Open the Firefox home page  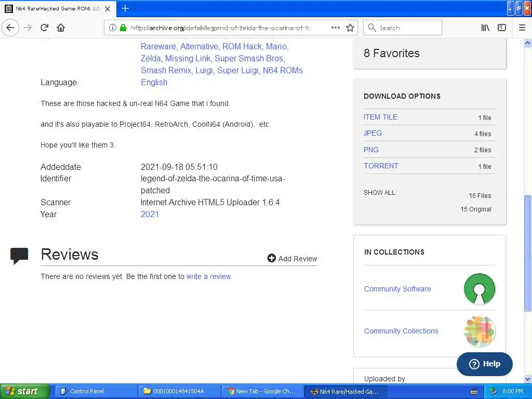[x=61, y=28]
